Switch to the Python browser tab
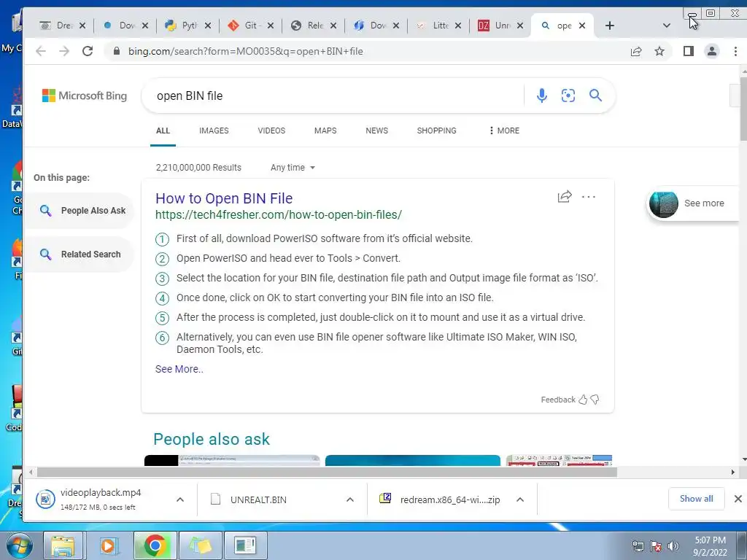This screenshot has height=560, width=747. point(182,26)
